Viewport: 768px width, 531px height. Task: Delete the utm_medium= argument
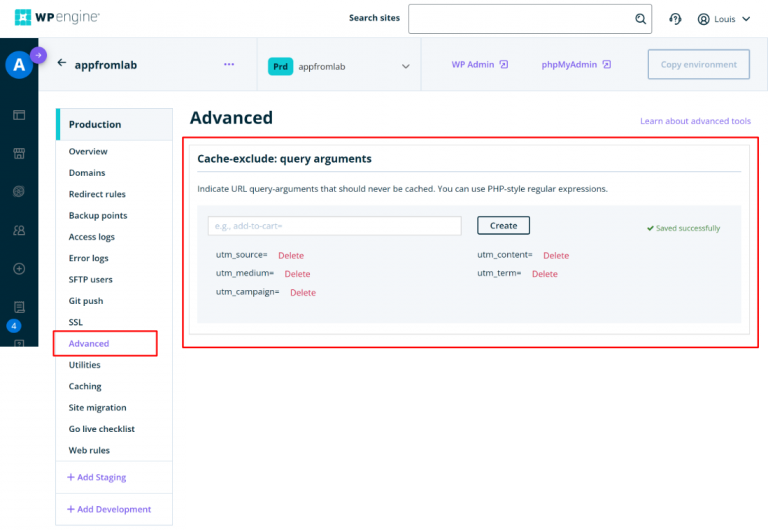pyautogui.click(x=297, y=274)
